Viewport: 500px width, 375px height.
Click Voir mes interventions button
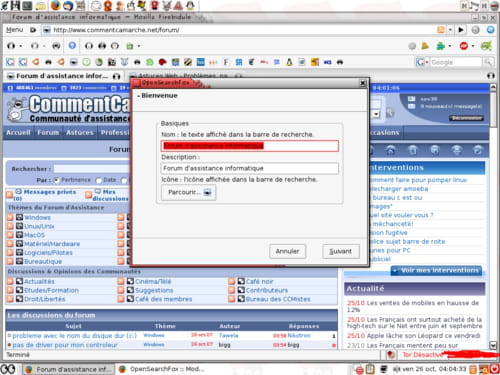point(437,270)
